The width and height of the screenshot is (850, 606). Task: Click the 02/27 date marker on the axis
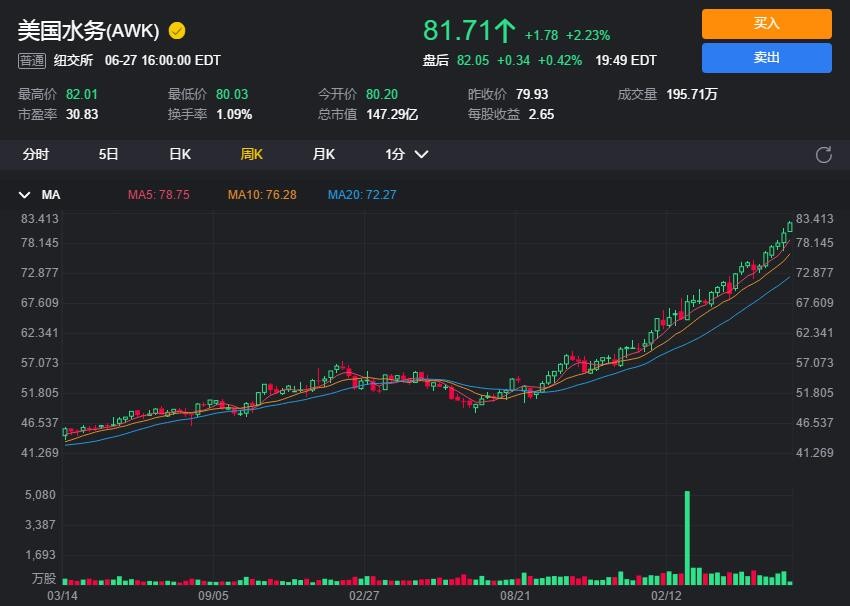(364, 595)
